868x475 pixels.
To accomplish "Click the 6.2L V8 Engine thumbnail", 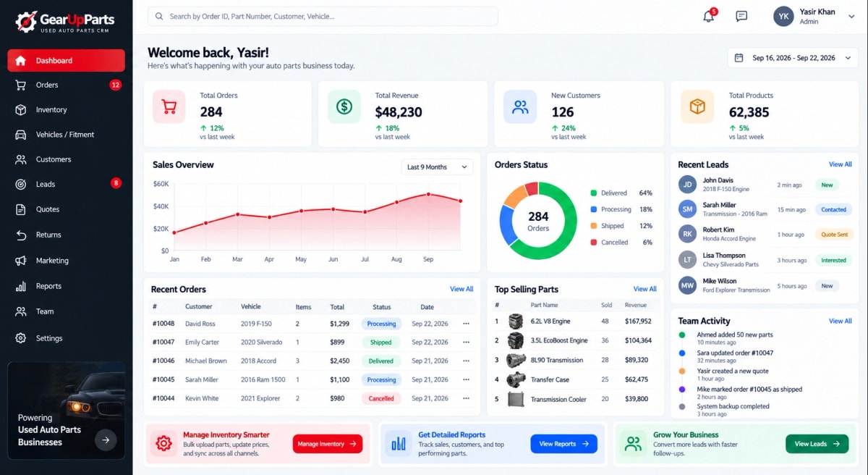I will click(x=516, y=321).
